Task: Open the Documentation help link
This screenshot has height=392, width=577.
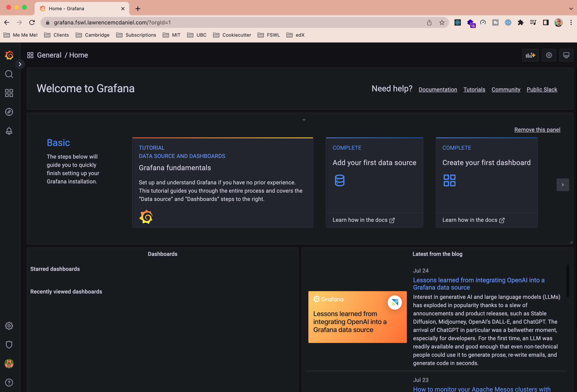Action: pos(438,89)
